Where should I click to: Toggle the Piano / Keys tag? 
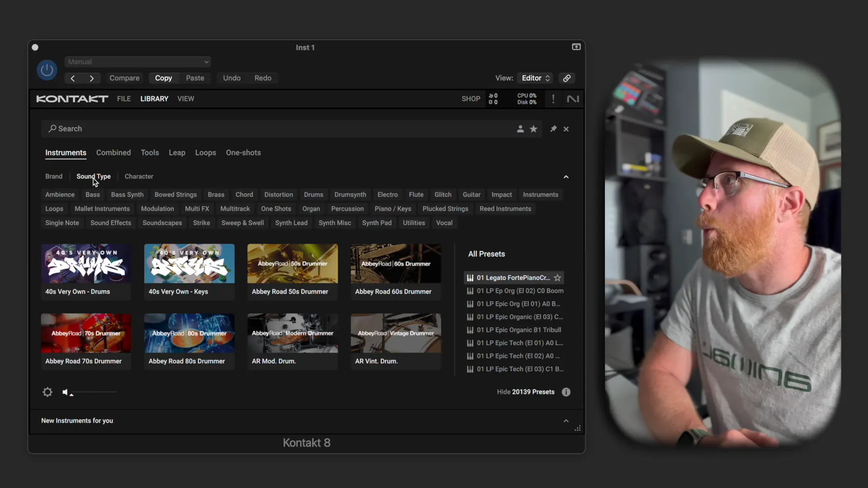coord(393,209)
